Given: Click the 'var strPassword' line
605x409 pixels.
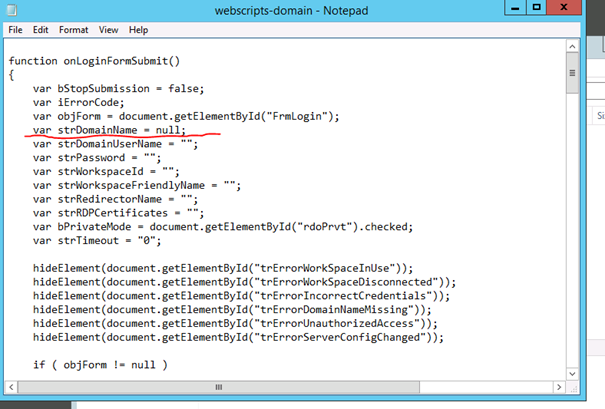Looking at the screenshot, I should click(x=97, y=158).
